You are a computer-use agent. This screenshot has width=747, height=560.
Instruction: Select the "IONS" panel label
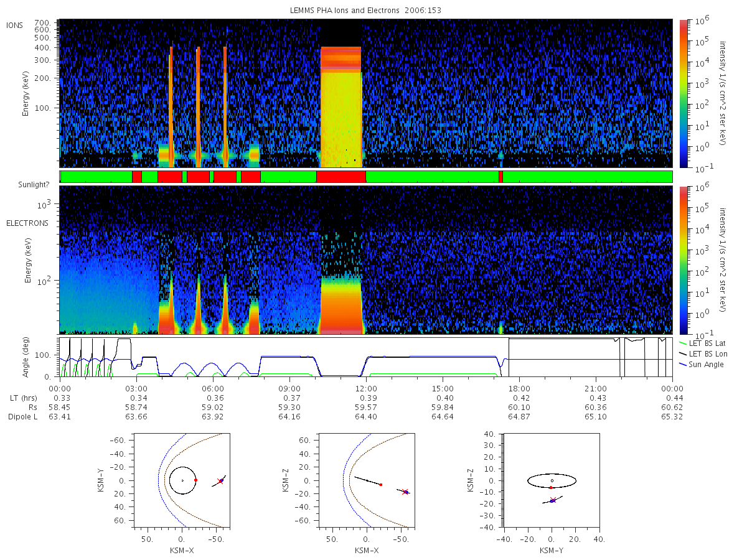pyautogui.click(x=16, y=25)
